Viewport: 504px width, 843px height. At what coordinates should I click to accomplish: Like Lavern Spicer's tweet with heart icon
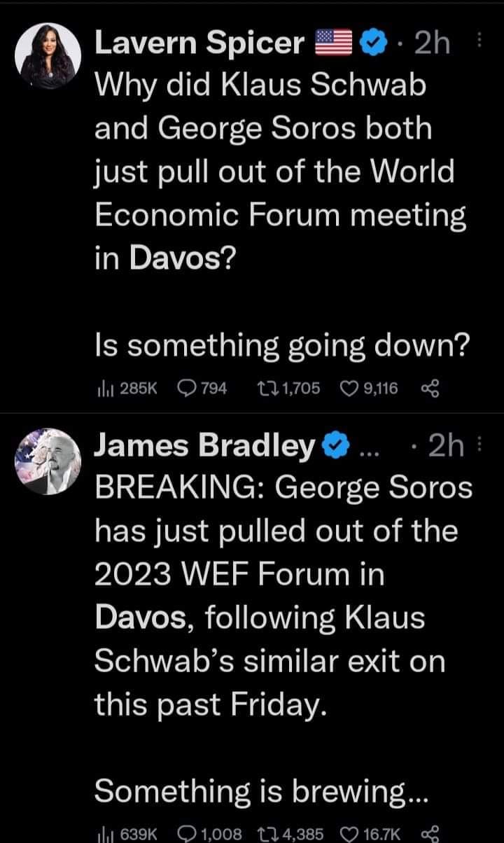coord(353,387)
